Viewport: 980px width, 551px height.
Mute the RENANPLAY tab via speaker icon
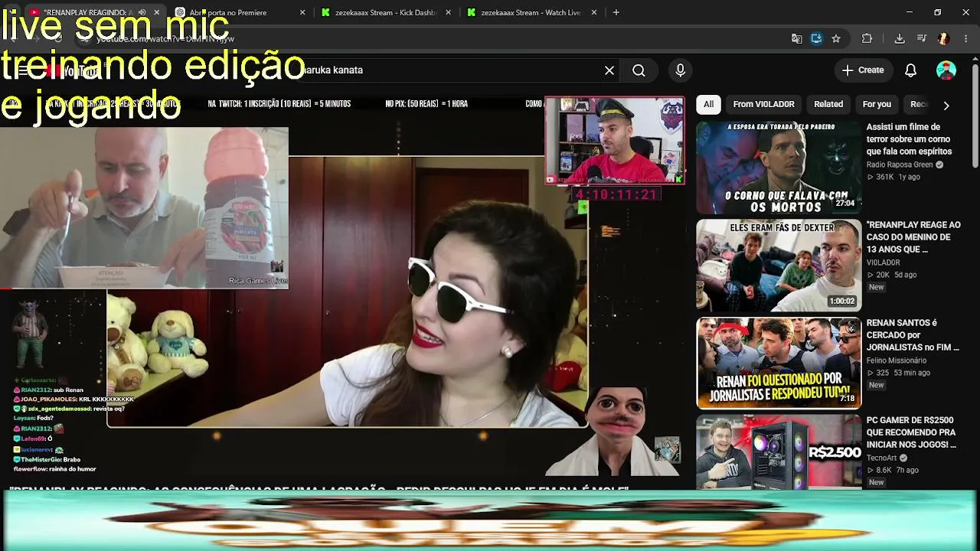(142, 12)
